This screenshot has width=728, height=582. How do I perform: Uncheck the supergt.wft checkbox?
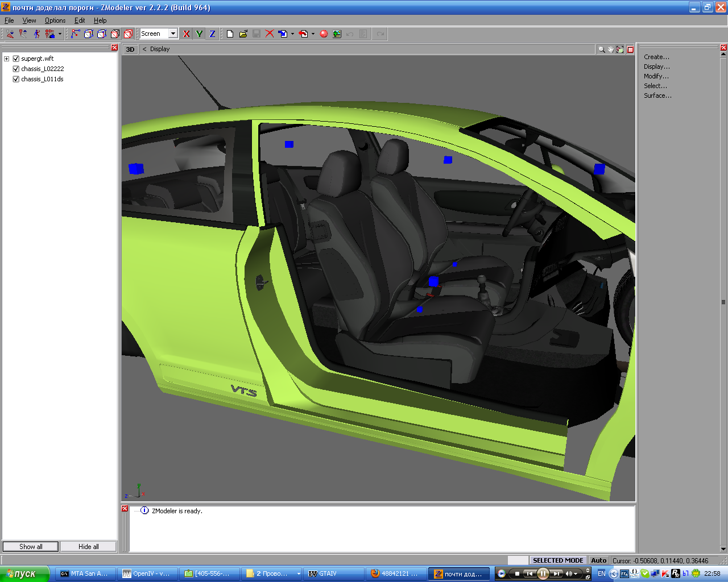(16, 59)
